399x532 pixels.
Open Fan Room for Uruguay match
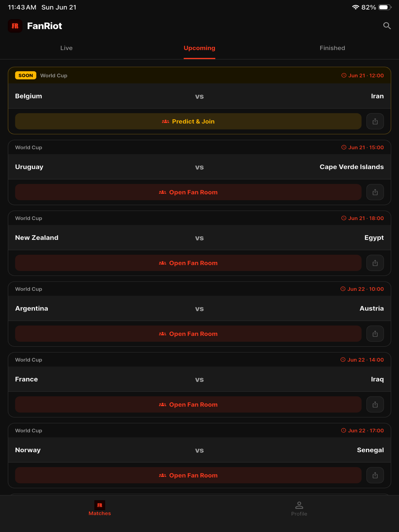pyautogui.click(x=188, y=192)
